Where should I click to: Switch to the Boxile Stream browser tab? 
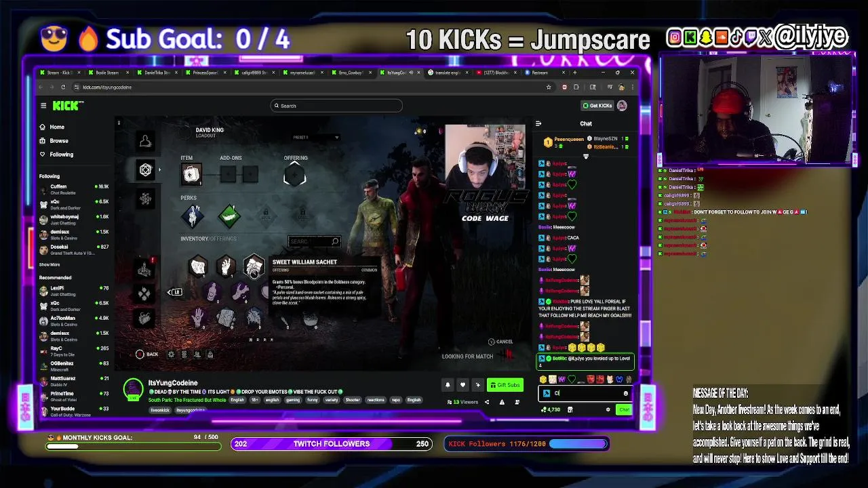[110, 73]
